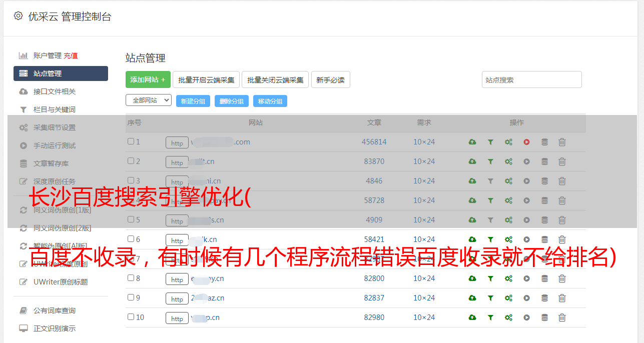This screenshot has height=343, width=644.
Task: Click the cloud upload icon in row 1
Action: (472, 142)
